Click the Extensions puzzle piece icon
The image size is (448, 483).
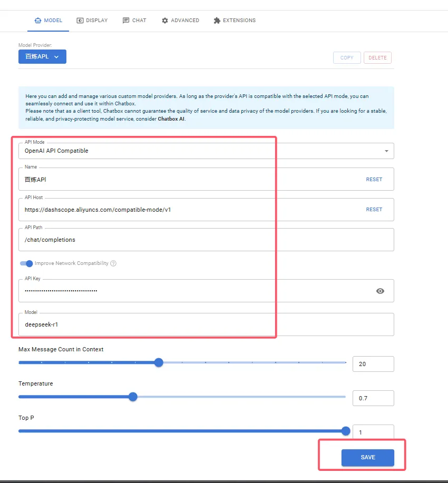pyautogui.click(x=217, y=21)
